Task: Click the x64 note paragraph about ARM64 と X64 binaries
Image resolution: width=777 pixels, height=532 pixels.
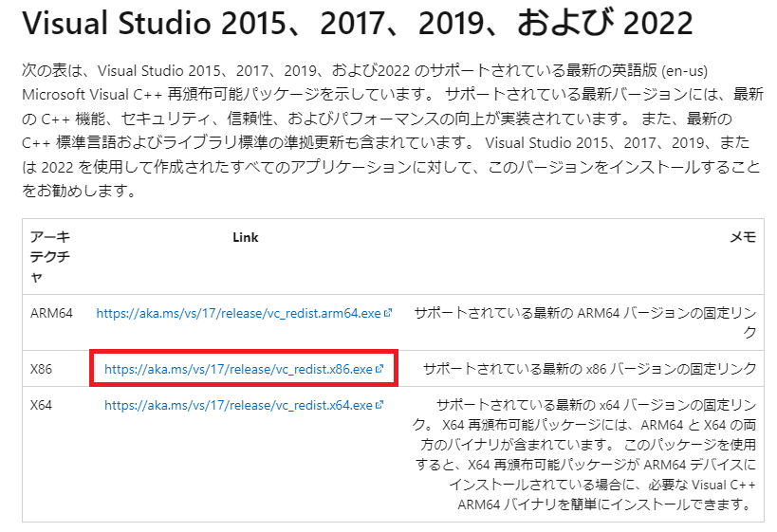Action: click(x=584, y=455)
